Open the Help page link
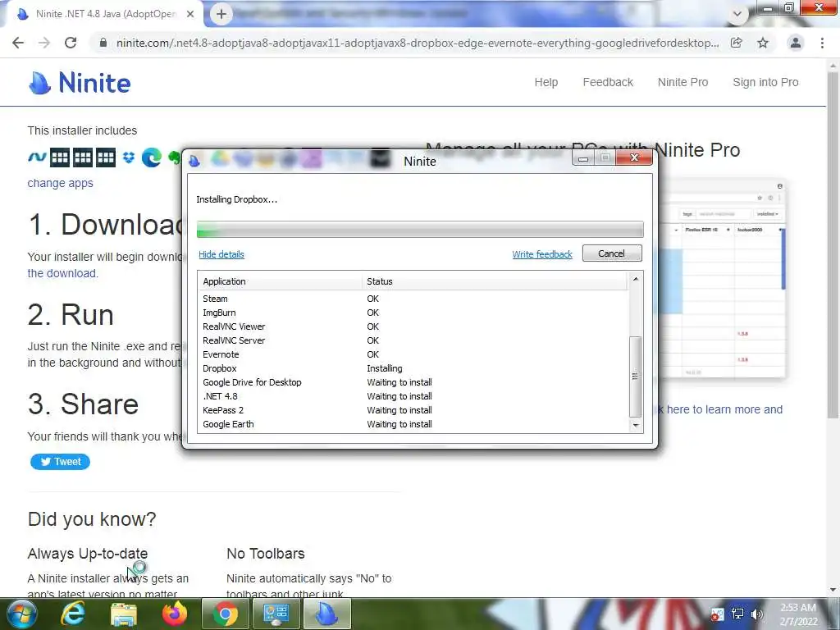The image size is (840, 630). [546, 83]
